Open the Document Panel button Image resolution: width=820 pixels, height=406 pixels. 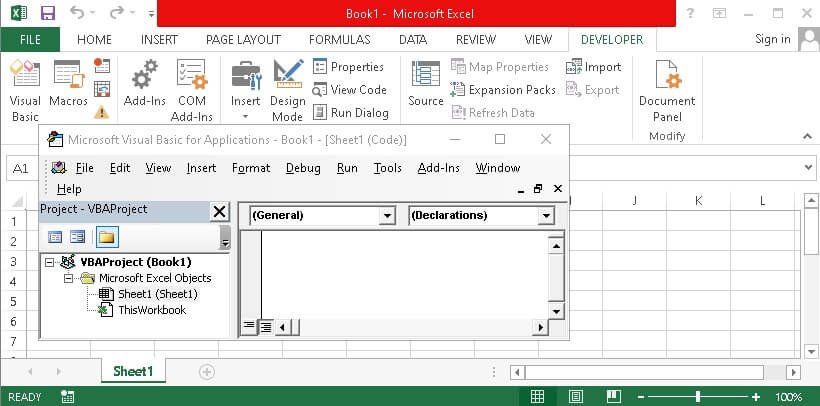tap(667, 90)
